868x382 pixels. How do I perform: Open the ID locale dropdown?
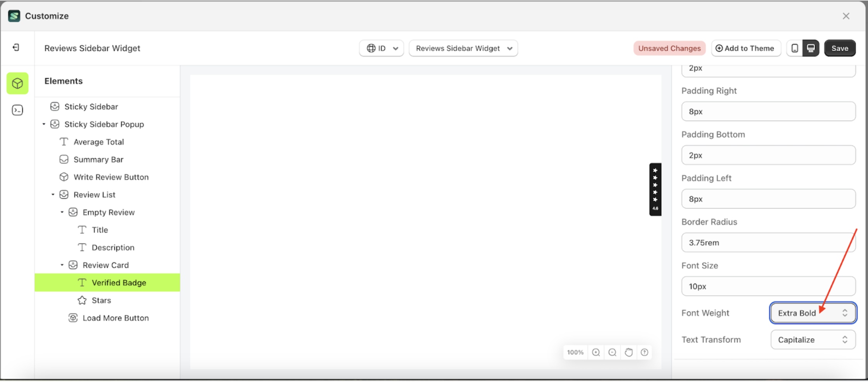381,48
